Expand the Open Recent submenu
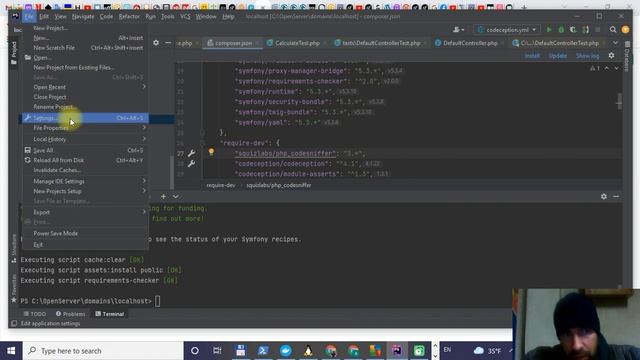Image resolution: width=640 pixels, height=360 pixels. (x=85, y=87)
